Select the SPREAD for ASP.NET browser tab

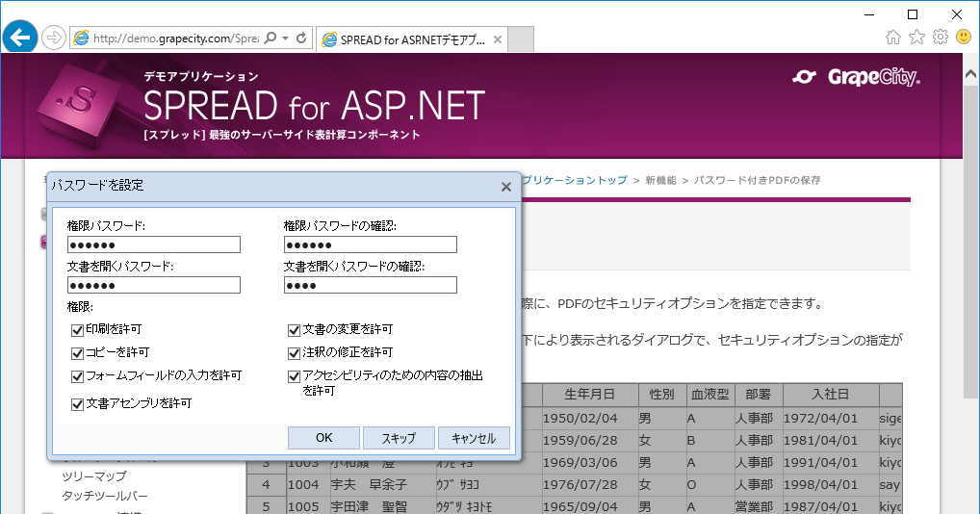411,39
